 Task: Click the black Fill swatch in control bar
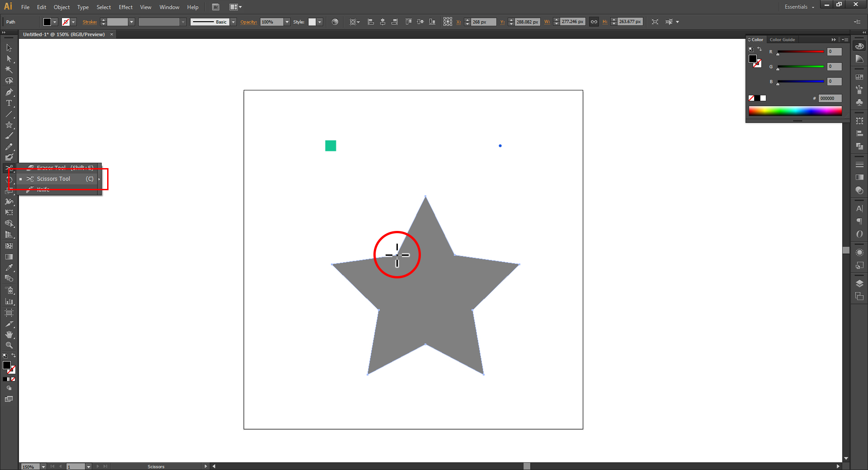(47, 22)
